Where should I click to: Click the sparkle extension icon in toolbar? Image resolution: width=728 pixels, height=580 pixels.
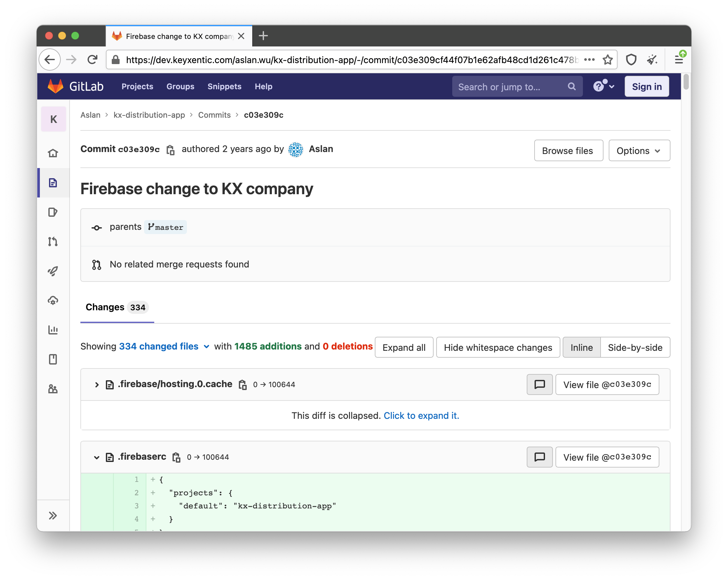point(652,60)
